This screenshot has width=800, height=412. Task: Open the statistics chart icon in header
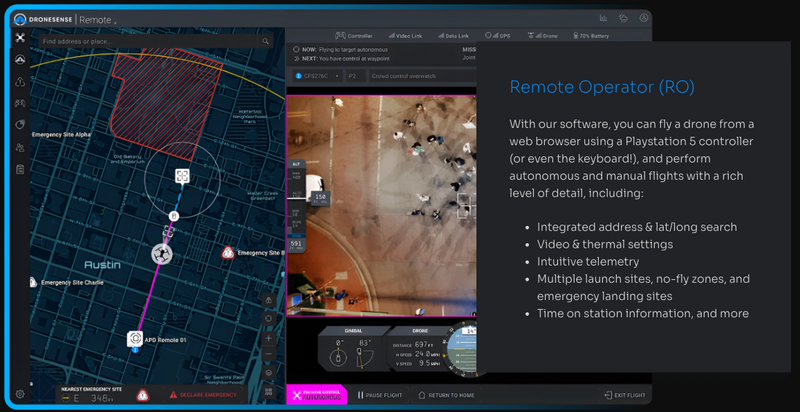pos(604,18)
